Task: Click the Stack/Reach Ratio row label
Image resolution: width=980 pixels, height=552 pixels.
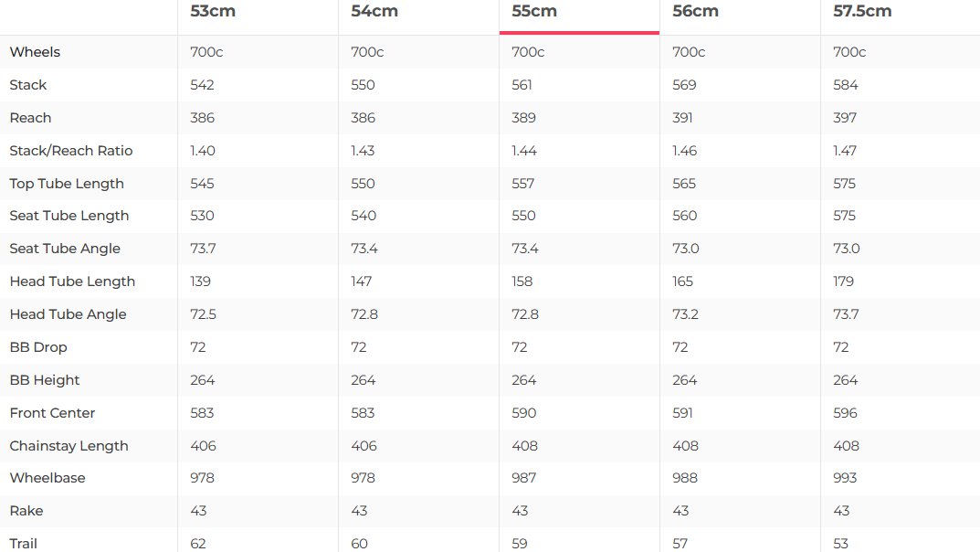Action: click(x=71, y=151)
